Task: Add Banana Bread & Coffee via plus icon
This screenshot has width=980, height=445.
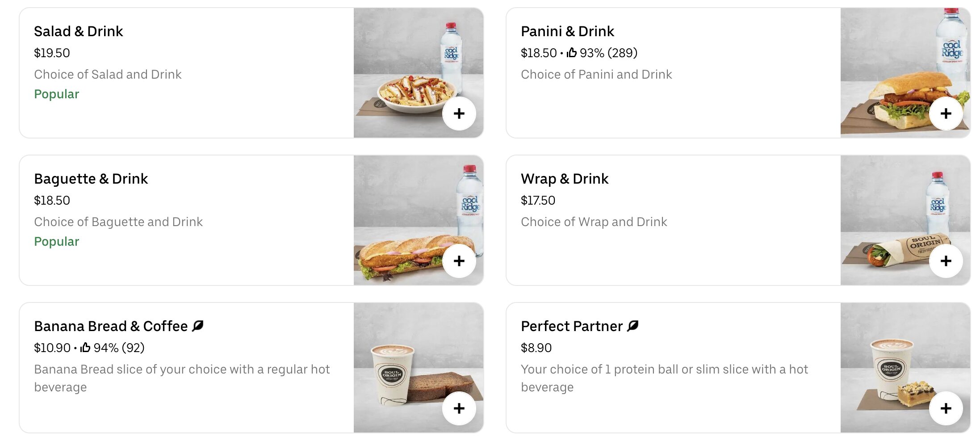Action: (x=459, y=408)
